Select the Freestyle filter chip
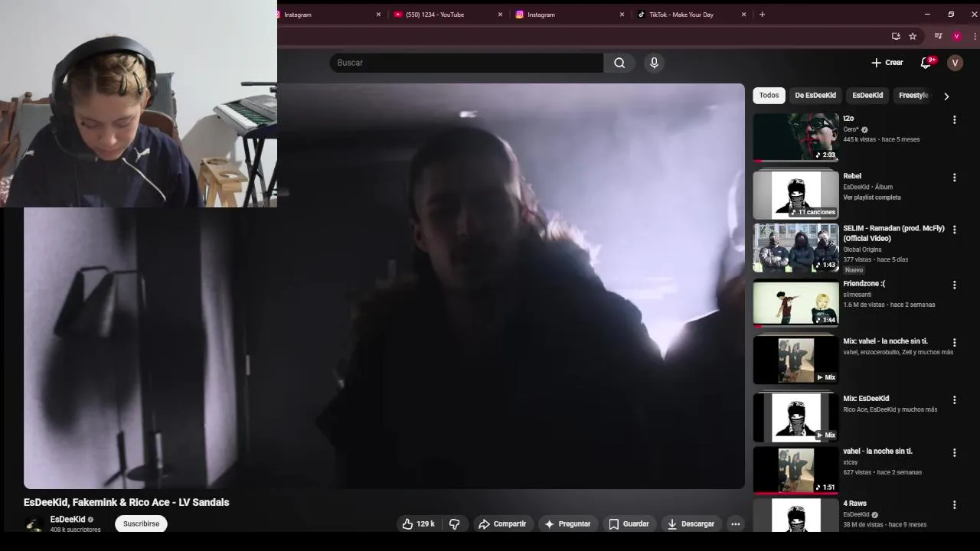 tap(913, 95)
